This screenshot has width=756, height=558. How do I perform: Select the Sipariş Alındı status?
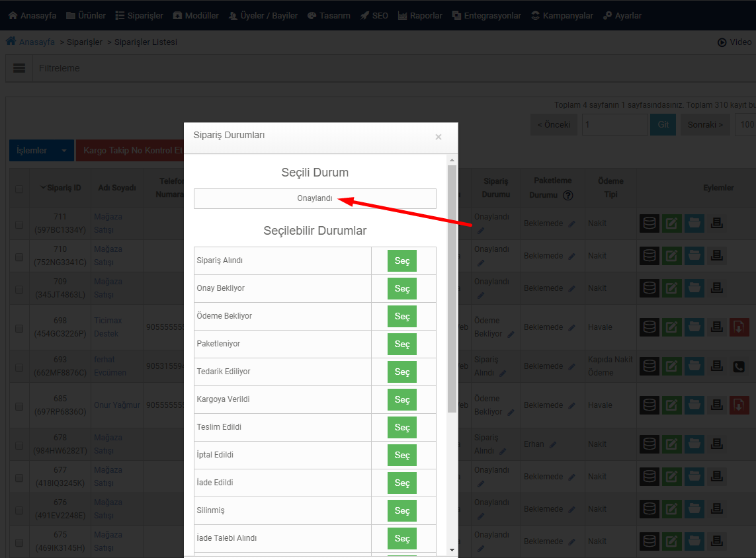(402, 260)
